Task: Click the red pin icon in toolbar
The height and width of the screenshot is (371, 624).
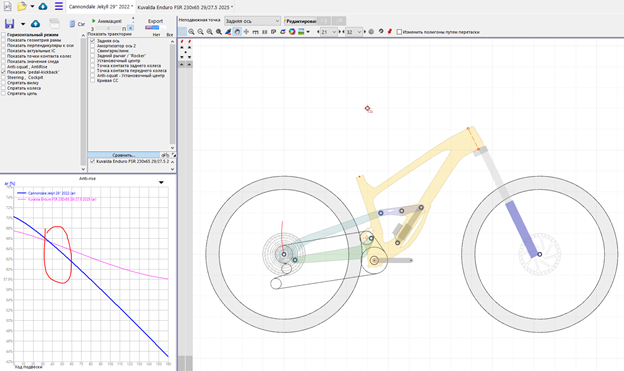Action: 390,31
